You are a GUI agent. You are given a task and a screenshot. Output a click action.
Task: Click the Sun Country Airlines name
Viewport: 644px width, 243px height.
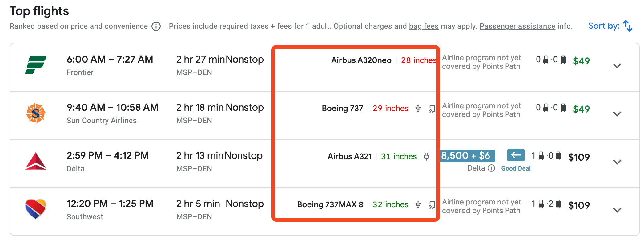[102, 121]
